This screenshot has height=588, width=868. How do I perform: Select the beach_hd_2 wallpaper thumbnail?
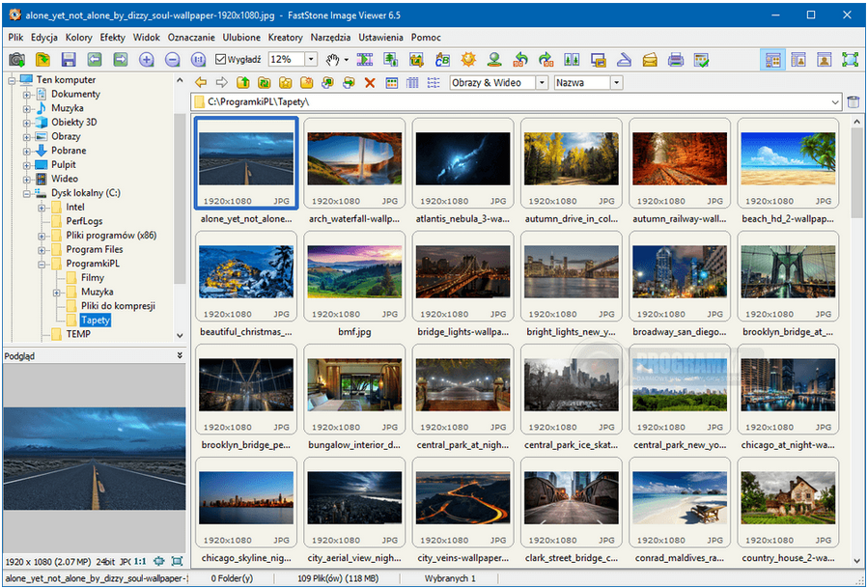pos(788,163)
